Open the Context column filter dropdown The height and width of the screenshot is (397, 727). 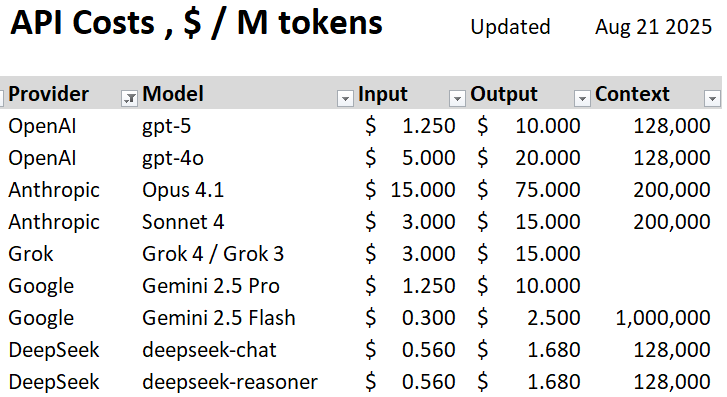coord(712,98)
